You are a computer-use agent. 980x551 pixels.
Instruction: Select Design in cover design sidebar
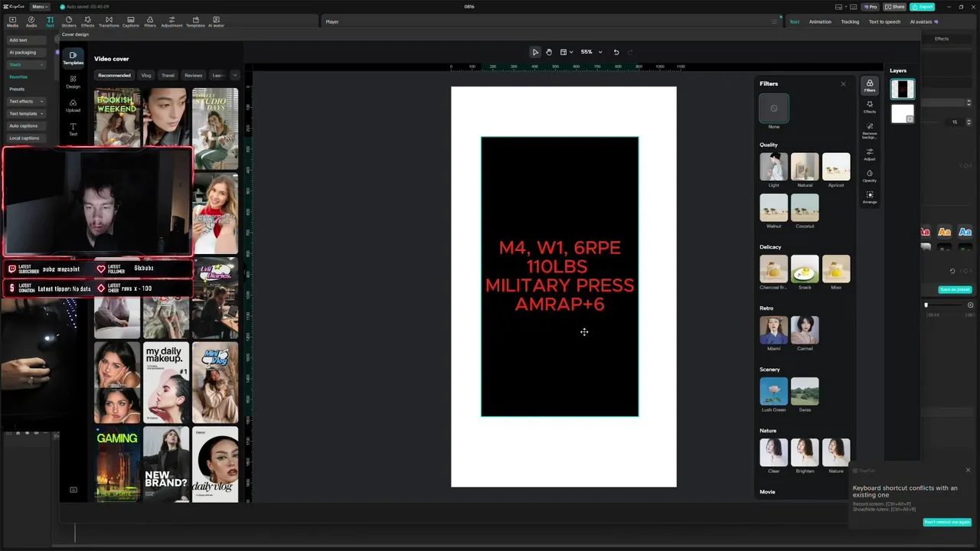click(73, 82)
